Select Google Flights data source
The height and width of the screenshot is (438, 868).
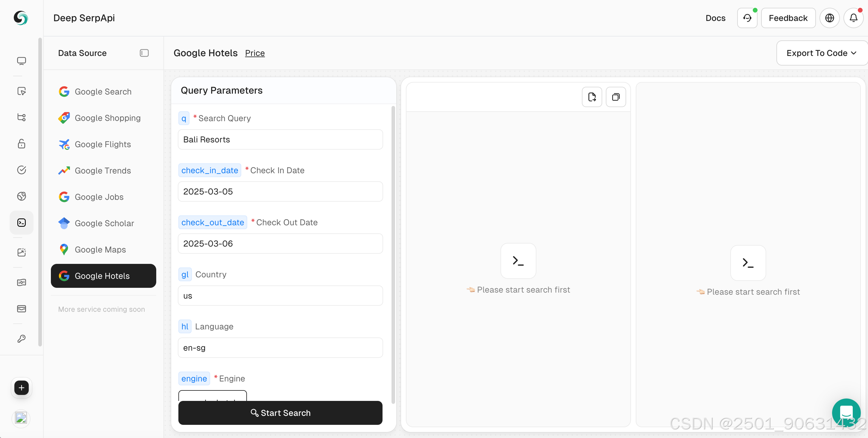pyautogui.click(x=102, y=144)
